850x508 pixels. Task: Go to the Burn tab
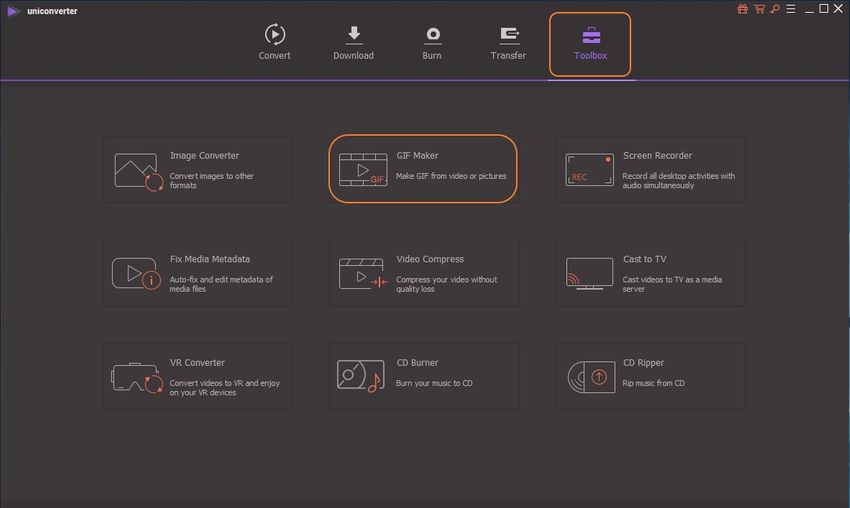pyautogui.click(x=432, y=43)
